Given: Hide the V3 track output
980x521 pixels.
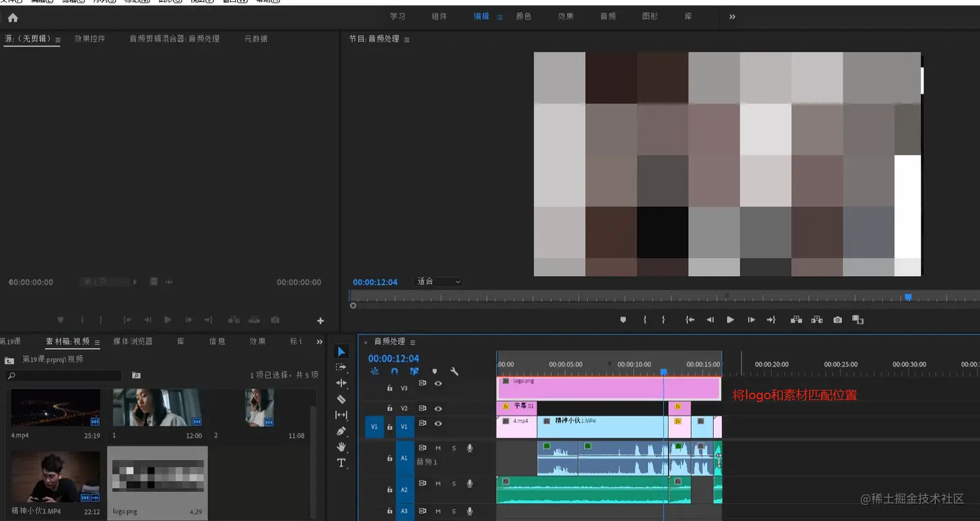Looking at the screenshot, I should click(x=438, y=384).
